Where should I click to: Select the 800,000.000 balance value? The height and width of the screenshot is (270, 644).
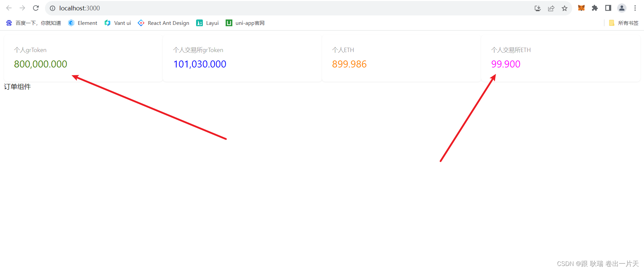41,64
